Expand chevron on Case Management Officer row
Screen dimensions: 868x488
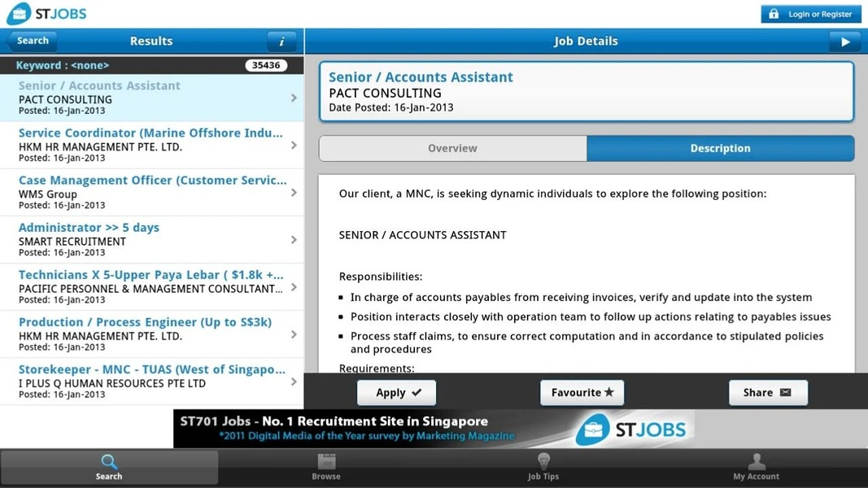pyautogui.click(x=294, y=193)
